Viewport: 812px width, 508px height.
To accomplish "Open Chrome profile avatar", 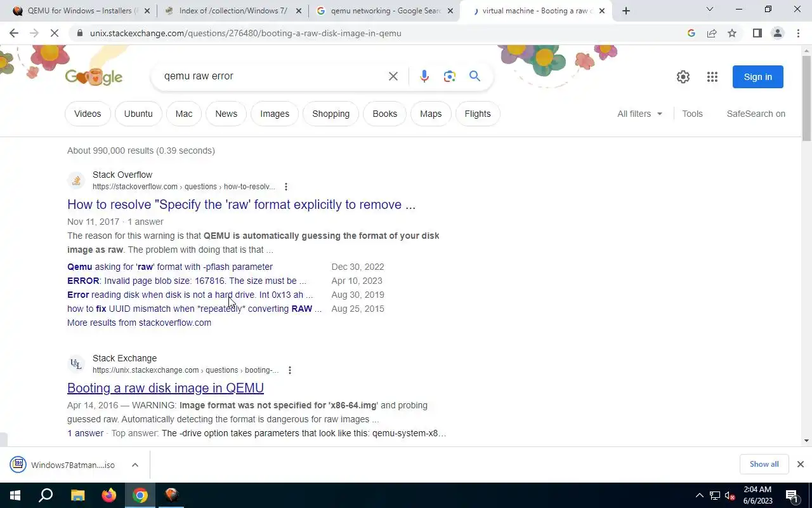I will (777, 33).
